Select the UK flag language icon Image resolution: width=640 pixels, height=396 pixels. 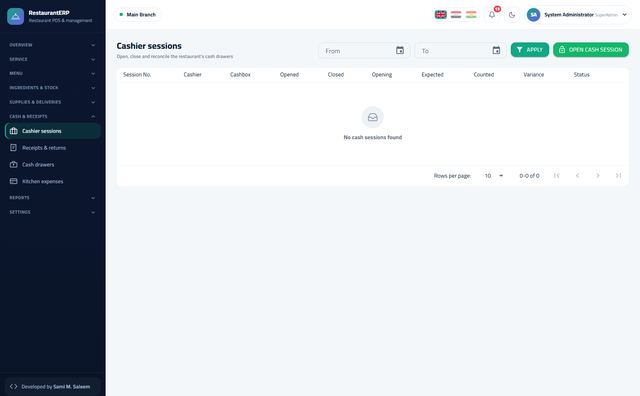tap(440, 15)
